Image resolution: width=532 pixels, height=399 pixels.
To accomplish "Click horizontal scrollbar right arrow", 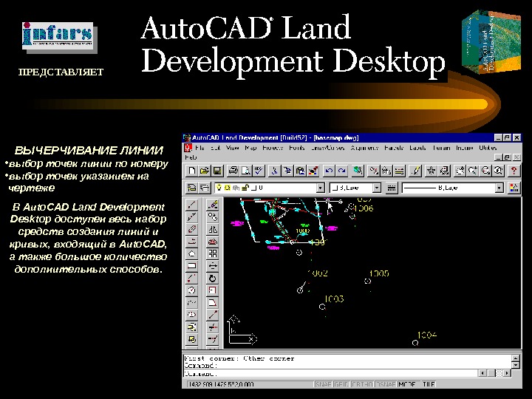I will point(507,373).
